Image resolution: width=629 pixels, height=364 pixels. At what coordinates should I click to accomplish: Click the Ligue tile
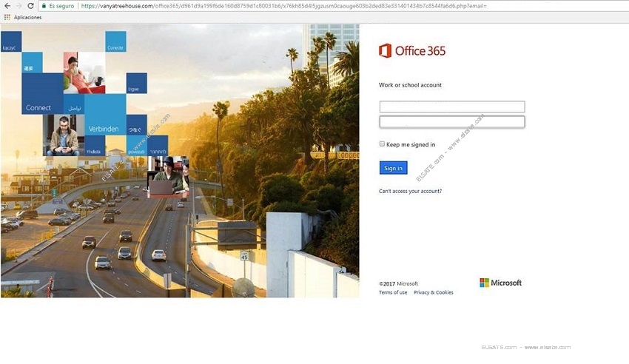136,83
